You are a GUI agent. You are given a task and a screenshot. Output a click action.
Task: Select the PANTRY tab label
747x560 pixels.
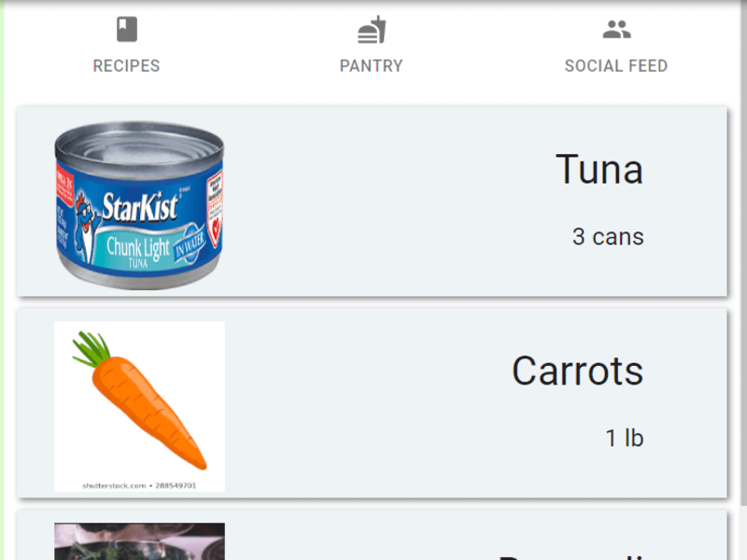pyautogui.click(x=372, y=66)
